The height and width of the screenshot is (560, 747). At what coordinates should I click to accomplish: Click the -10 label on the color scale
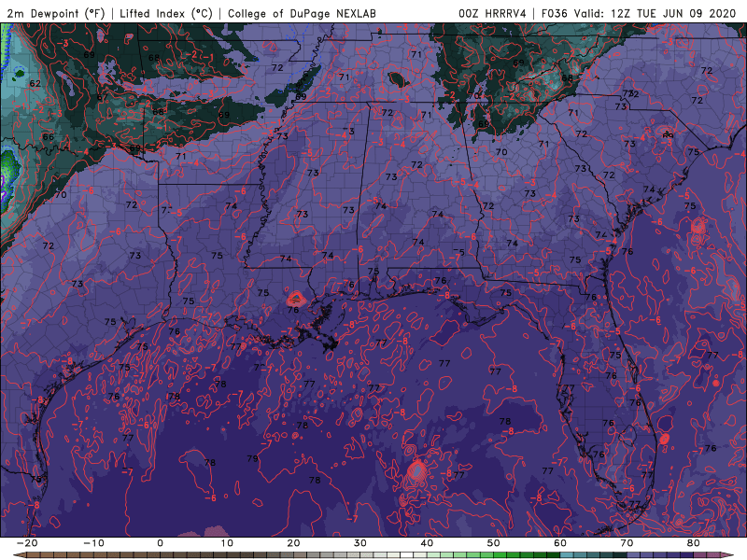click(93, 543)
